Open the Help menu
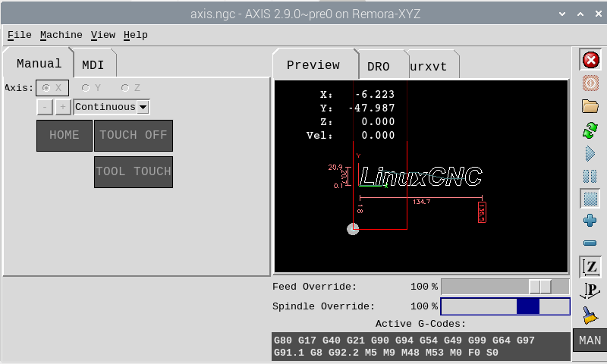Image resolution: width=607 pixels, height=364 pixels. pyautogui.click(x=136, y=35)
